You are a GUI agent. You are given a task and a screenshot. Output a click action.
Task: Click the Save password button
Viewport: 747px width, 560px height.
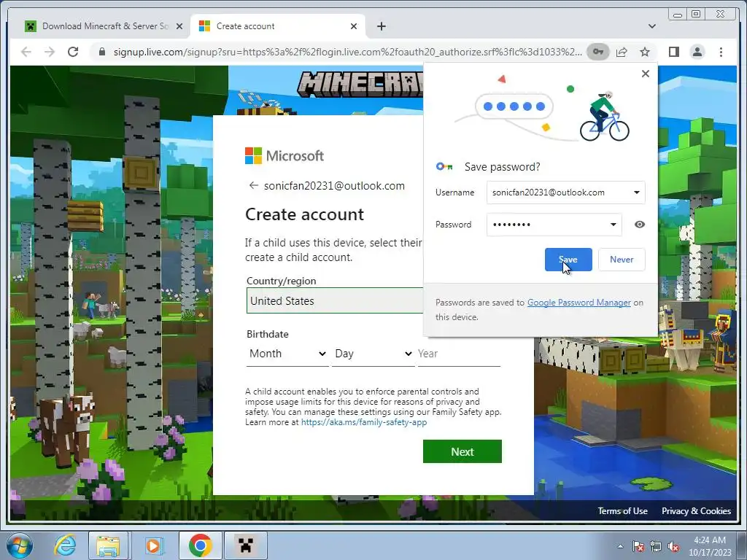point(568,260)
